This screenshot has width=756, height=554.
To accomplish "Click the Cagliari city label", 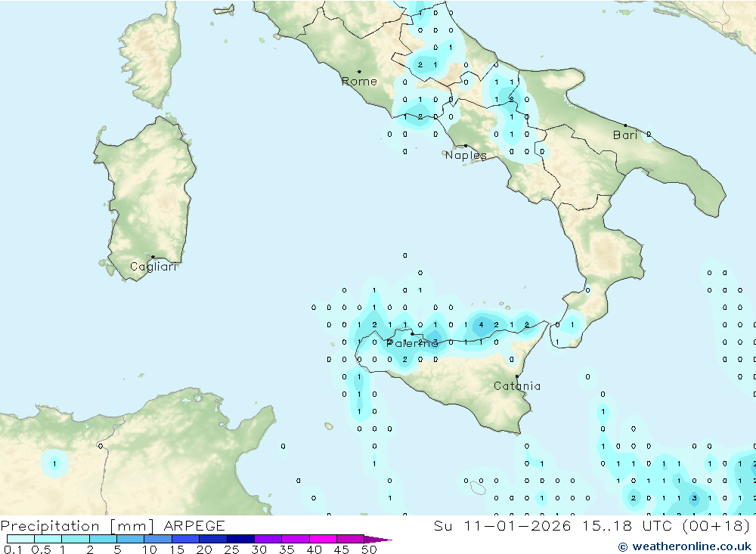I will [153, 267].
